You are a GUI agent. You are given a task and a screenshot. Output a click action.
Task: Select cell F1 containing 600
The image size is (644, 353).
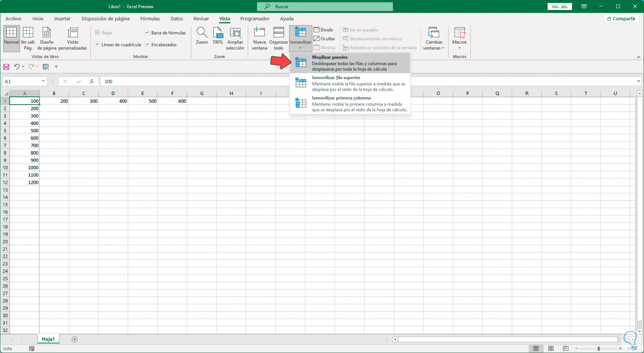point(172,101)
